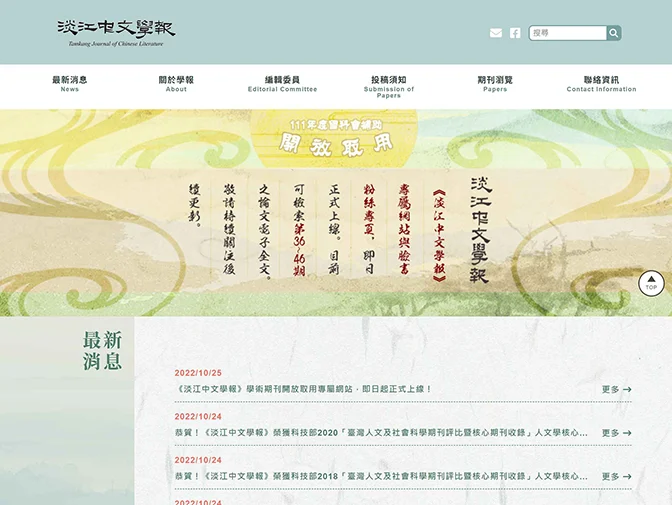The image size is (672, 505).
Task: Open the 編輯委員 Editorial Committee menu
Action: (x=282, y=84)
